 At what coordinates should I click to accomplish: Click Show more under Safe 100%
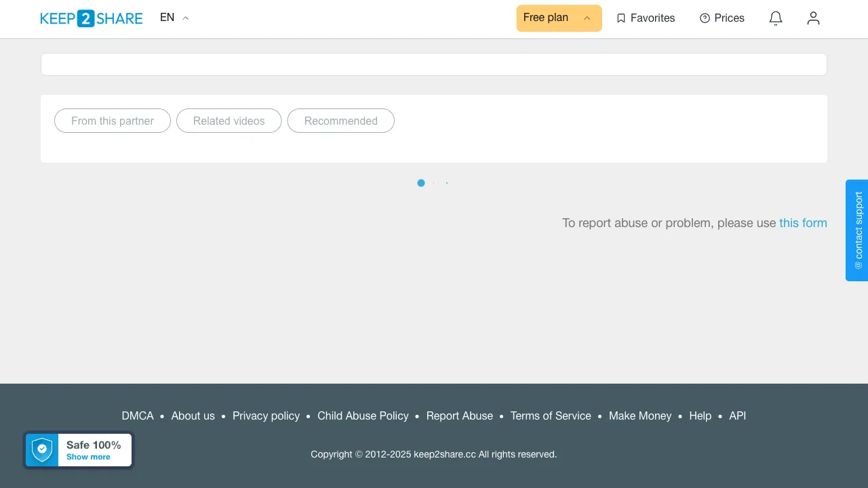88,457
